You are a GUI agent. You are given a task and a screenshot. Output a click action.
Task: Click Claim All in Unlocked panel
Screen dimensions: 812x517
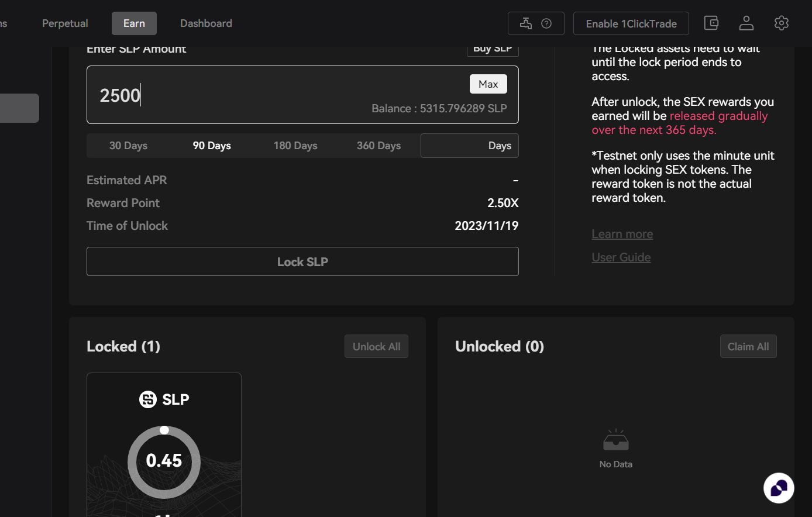(x=748, y=347)
